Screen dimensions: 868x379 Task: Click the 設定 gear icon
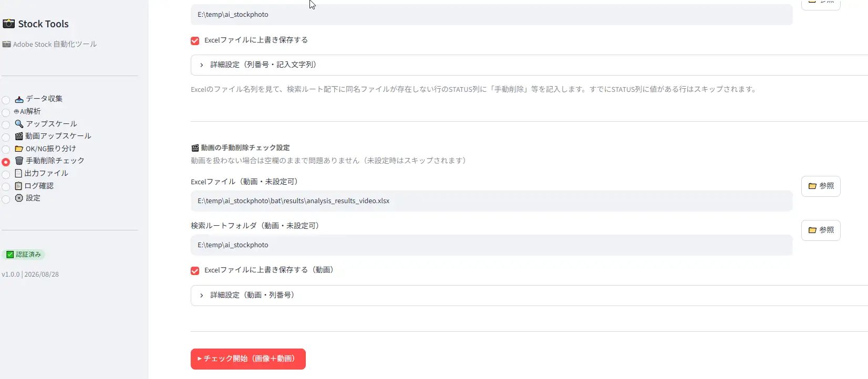(x=19, y=198)
